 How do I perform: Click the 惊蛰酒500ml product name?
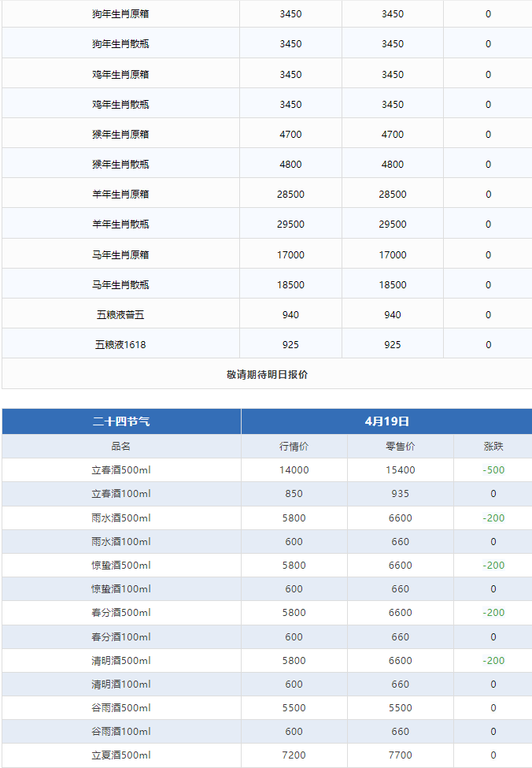point(121,565)
